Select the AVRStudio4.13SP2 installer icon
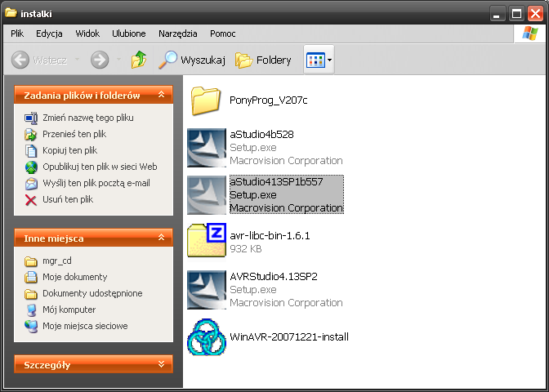 (x=207, y=289)
